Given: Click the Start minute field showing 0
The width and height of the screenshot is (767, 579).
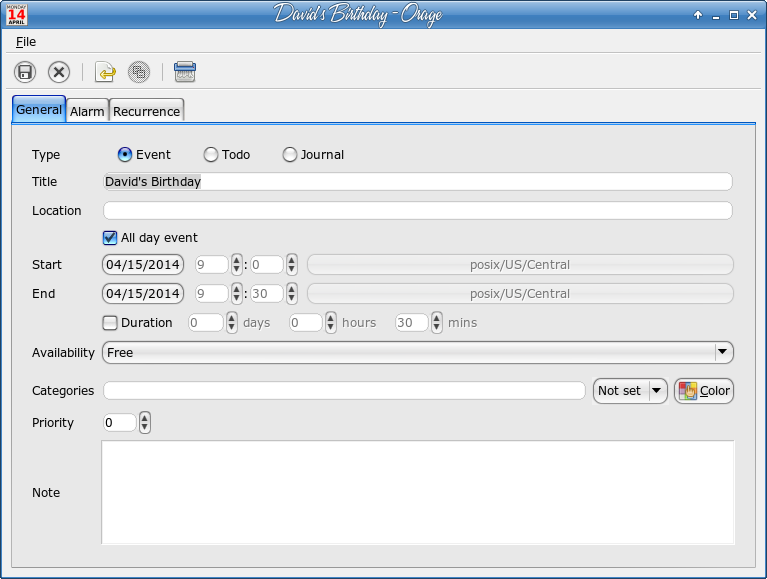Looking at the screenshot, I should tap(267, 265).
